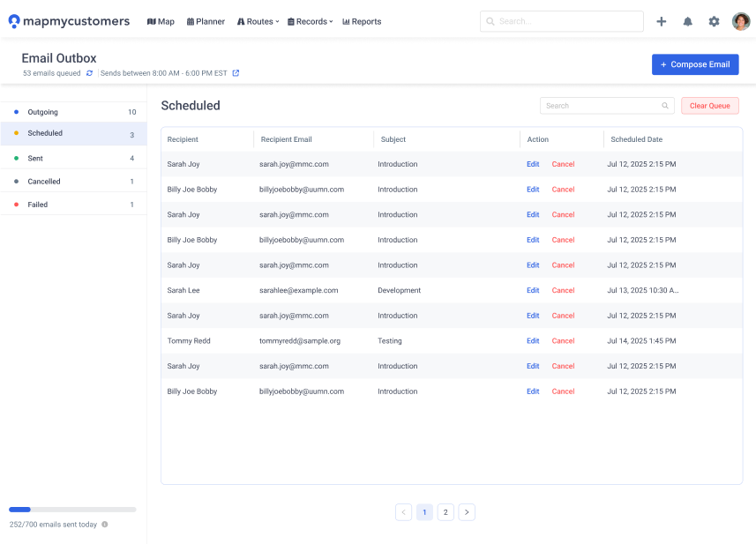The image size is (756, 544).
Task: Edit the Sarah Lee email
Action: point(533,290)
